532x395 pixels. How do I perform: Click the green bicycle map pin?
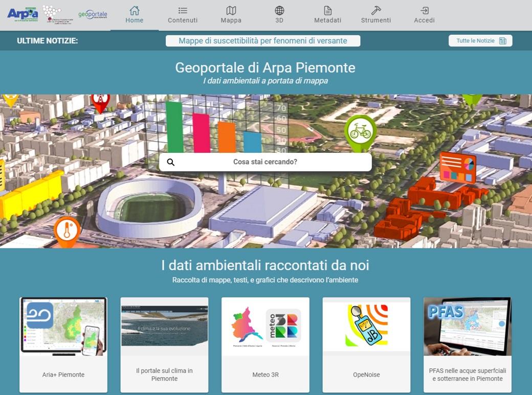pos(360,132)
